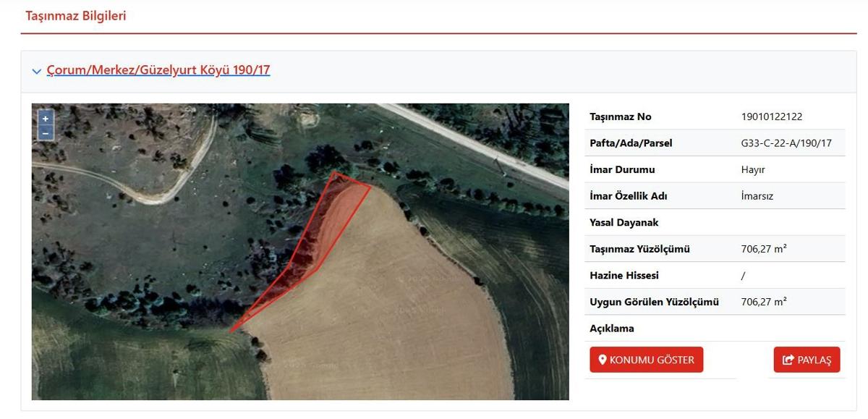
Task: Select the Taşınmaz No value 19010122122
Action: tap(772, 117)
